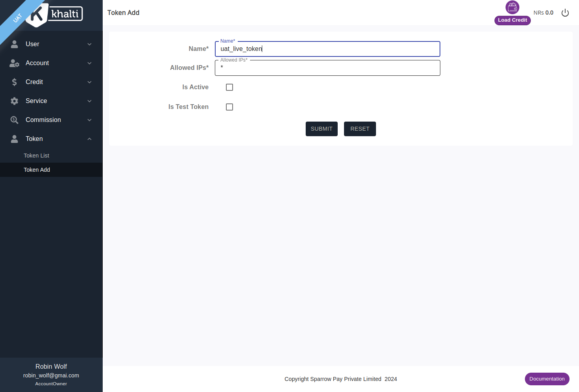This screenshot has height=392, width=579.
Task: Open the Service sidebar menu
Action: coord(51,101)
